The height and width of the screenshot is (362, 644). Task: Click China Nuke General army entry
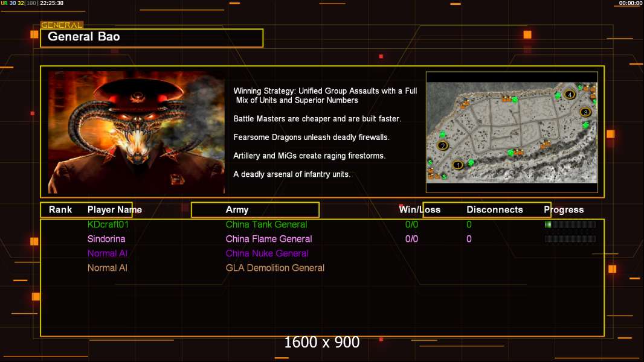267,253
